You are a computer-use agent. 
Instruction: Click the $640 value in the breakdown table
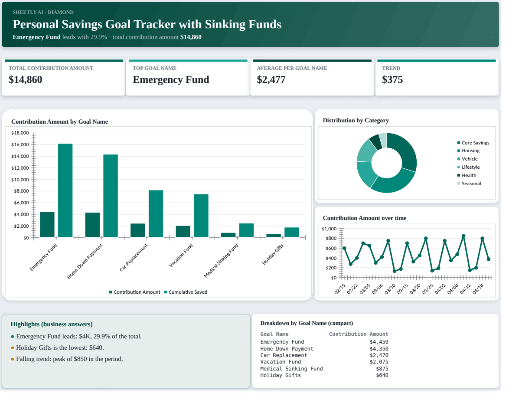(x=382, y=375)
